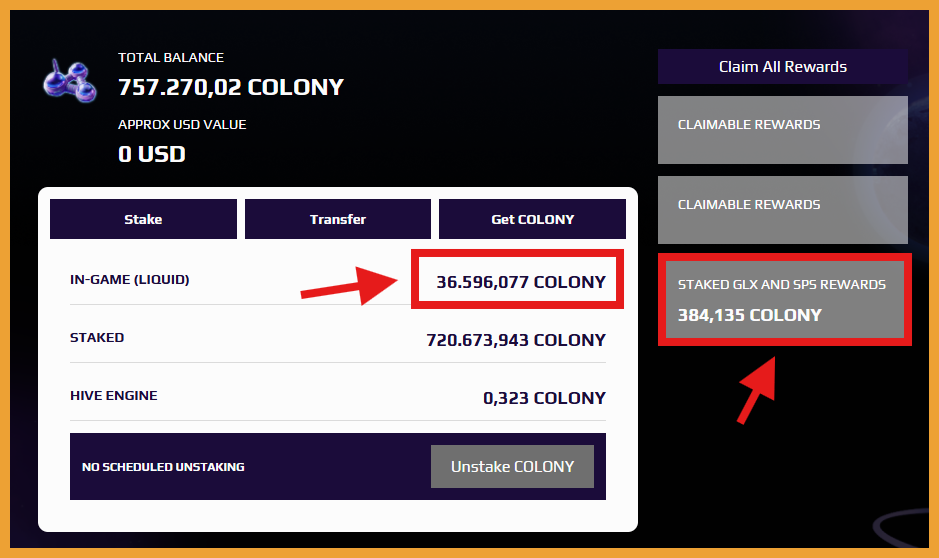Click the Get COLONY button
Viewport: 939px width, 558px height.
[532, 219]
